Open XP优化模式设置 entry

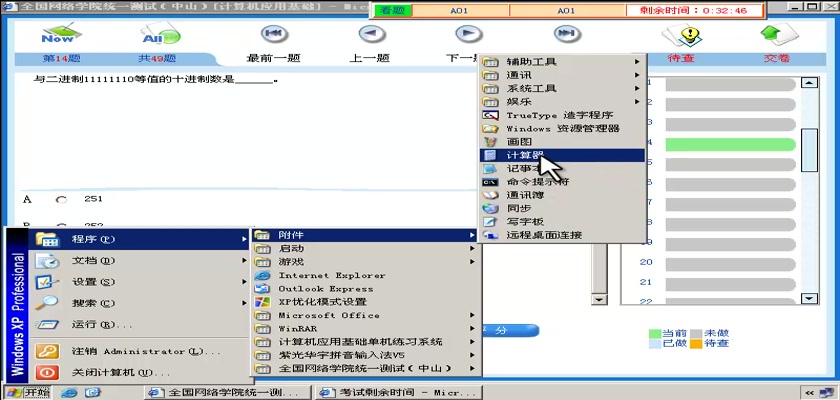[x=365, y=302]
